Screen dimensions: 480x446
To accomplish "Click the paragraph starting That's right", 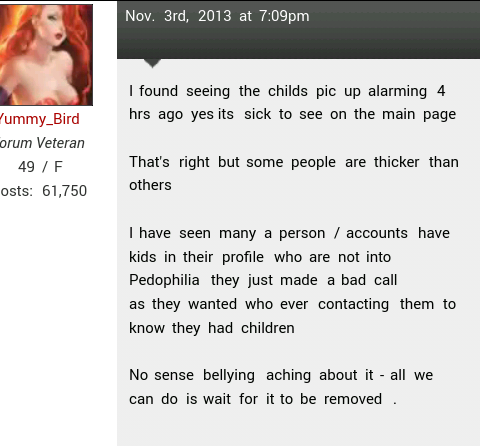I will tap(294, 173).
